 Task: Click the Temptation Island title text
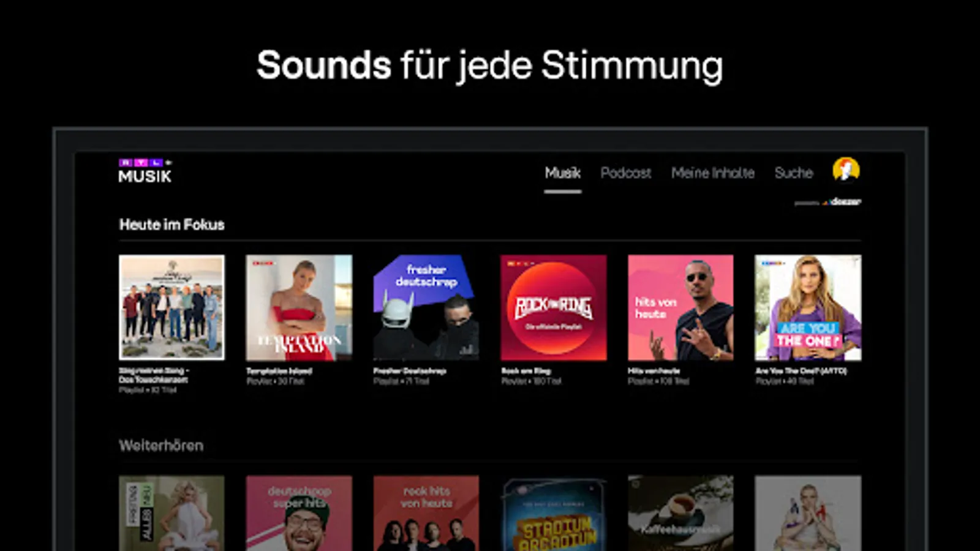pyautogui.click(x=279, y=371)
